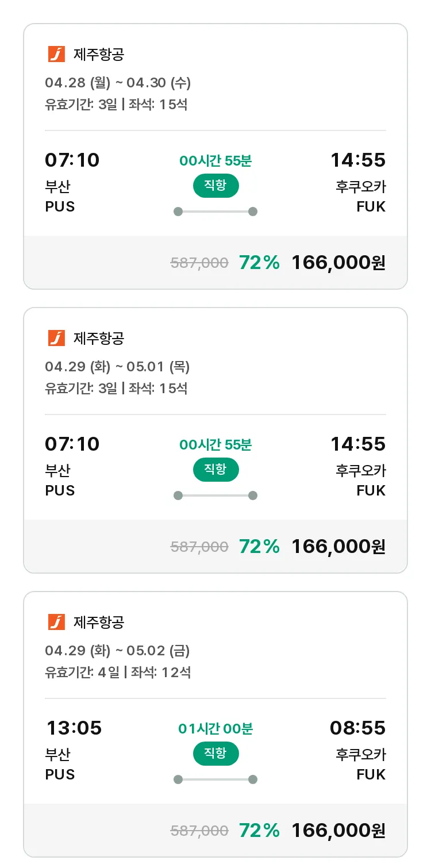Click 72% discount on the 04.28 flight
Viewport: 431px width, 868px height.
(259, 263)
